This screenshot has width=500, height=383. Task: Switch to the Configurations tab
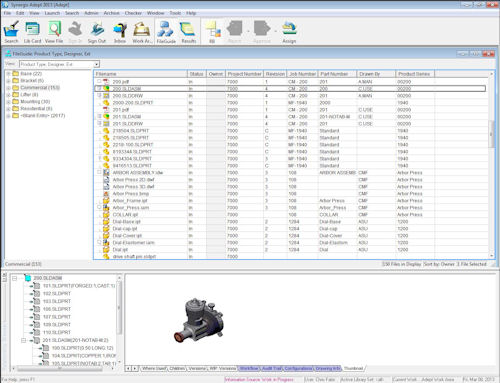tap(299, 368)
